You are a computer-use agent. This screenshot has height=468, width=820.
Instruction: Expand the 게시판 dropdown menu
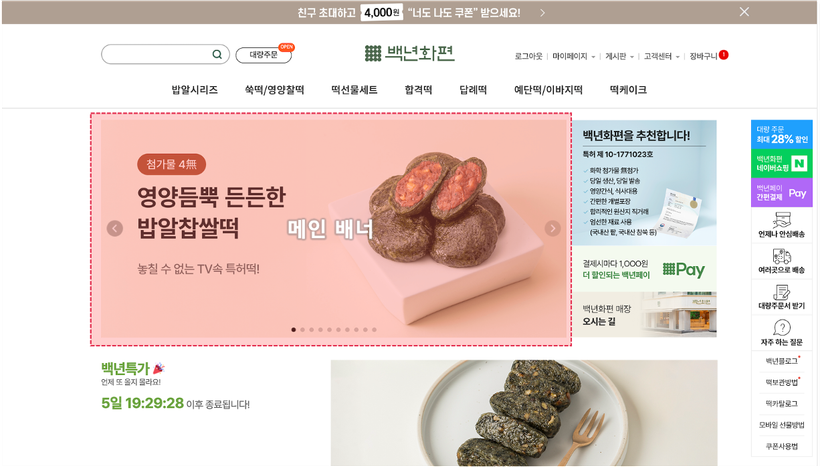[632, 57]
